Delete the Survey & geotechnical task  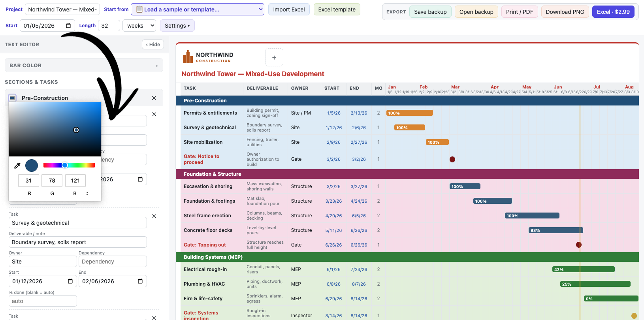[154, 216]
